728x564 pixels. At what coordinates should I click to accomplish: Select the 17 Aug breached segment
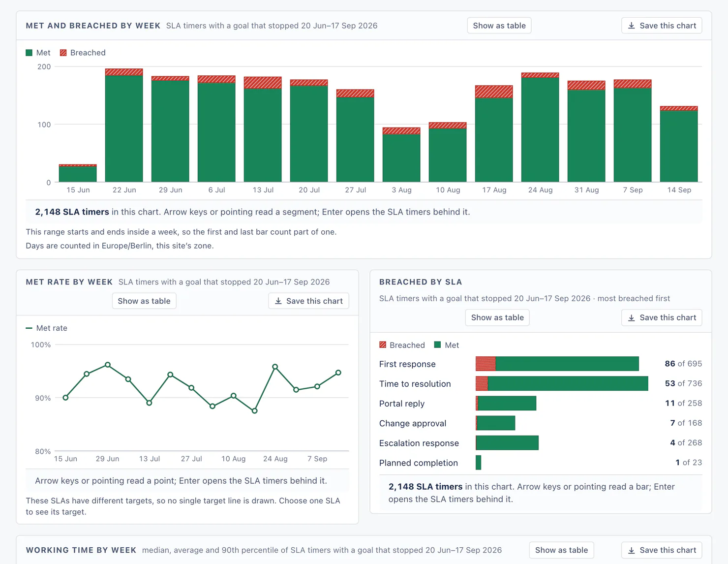tap(494, 92)
